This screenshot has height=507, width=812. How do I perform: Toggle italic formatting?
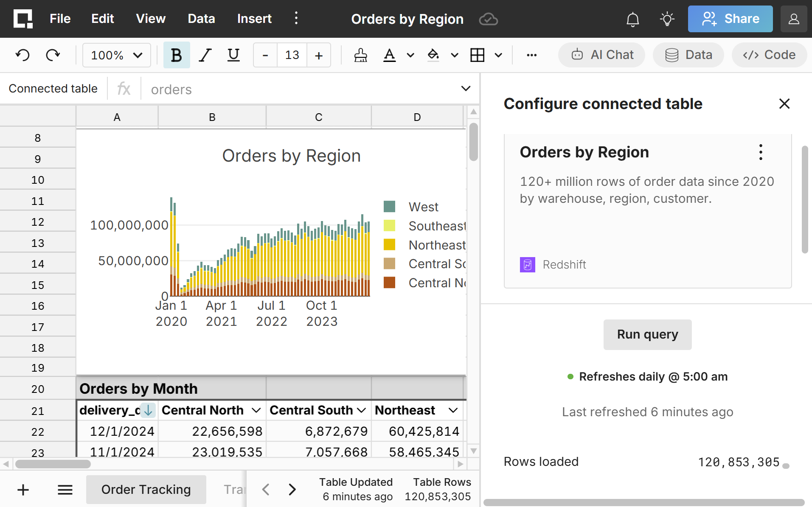(205, 55)
